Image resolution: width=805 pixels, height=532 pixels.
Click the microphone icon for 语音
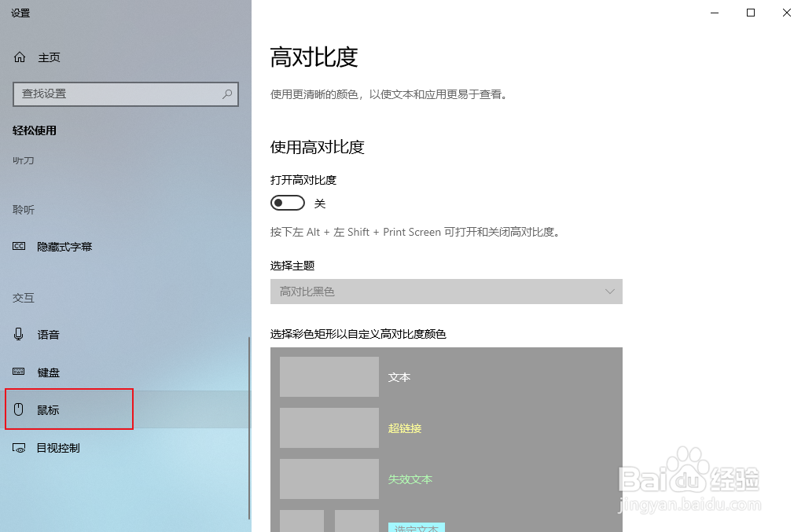click(18, 334)
